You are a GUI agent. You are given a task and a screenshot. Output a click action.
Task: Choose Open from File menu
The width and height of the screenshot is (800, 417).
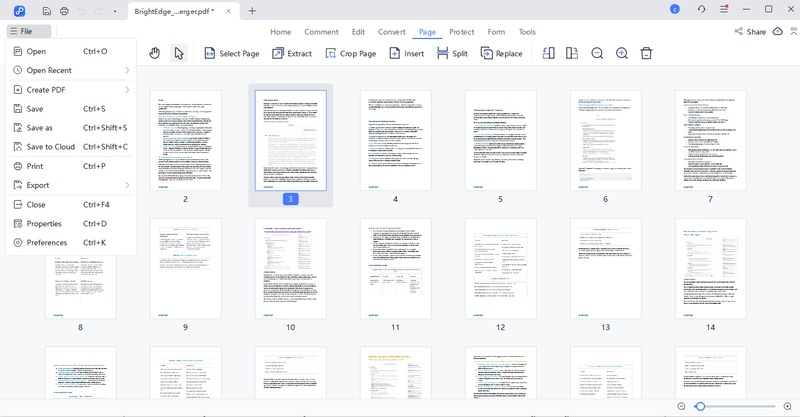click(x=71, y=51)
